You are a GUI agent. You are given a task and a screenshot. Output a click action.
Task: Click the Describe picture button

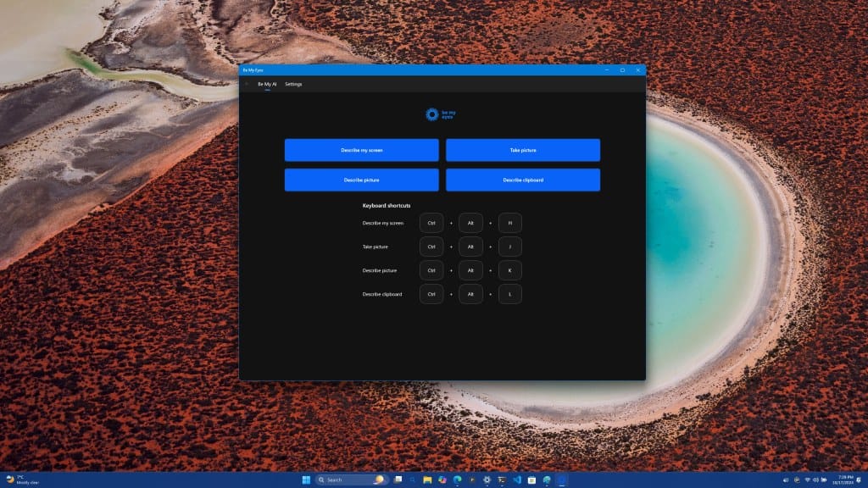click(362, 180)
